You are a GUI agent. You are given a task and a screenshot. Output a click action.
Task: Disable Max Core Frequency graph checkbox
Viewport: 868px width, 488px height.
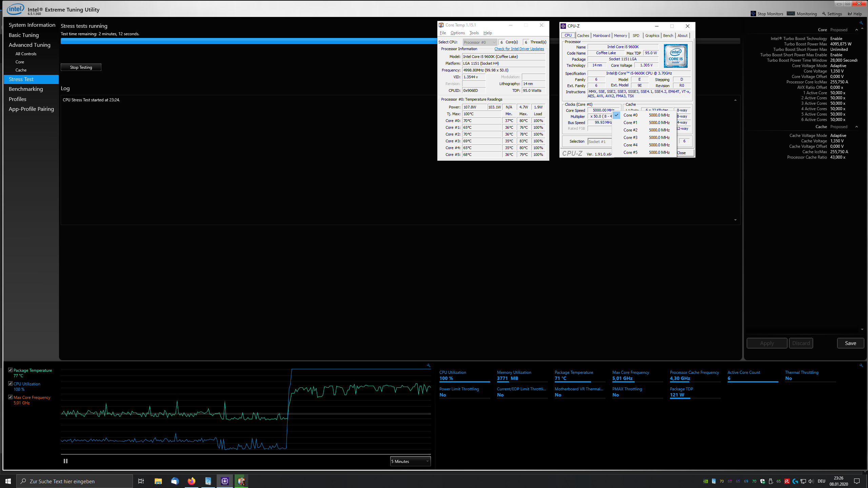pyautogui.click(x=10, y=397)
